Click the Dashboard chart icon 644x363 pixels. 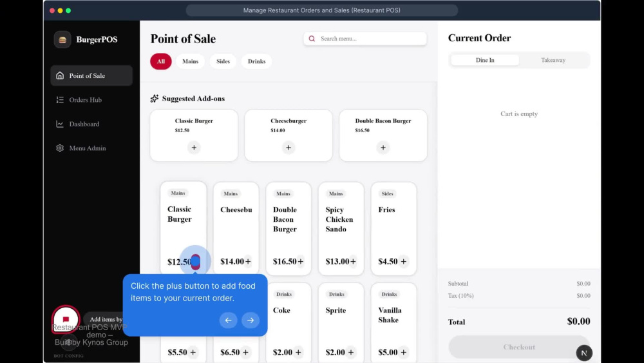click(x=60, y=124)
